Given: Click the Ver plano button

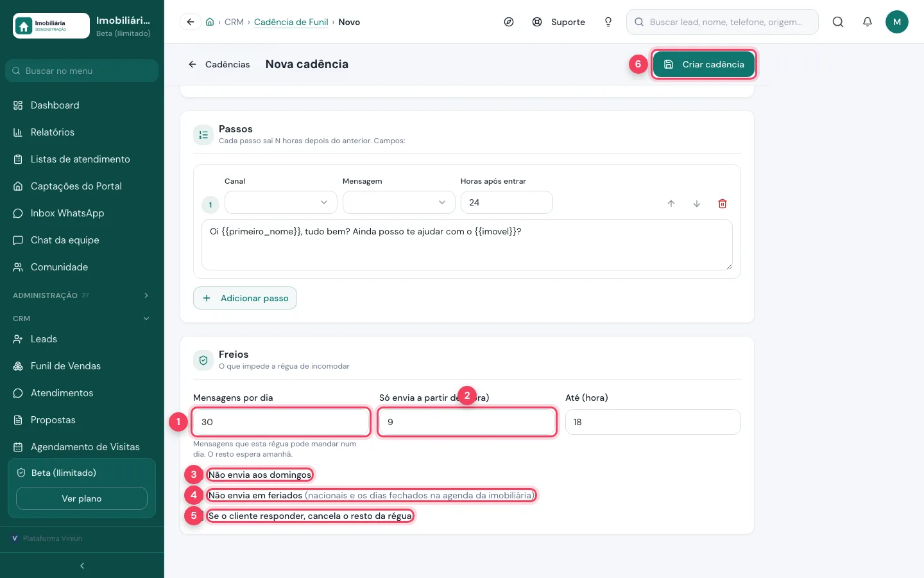Looking at the screenshot, I should (81, 498).
